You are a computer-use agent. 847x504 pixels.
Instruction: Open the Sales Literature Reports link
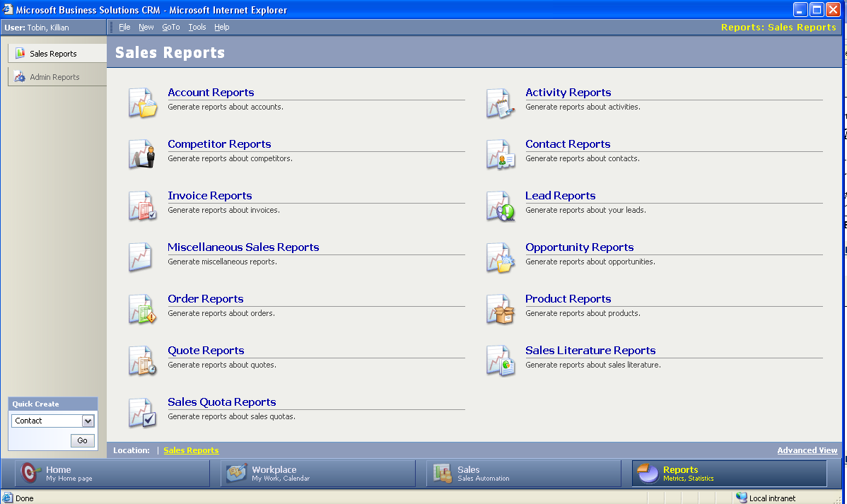590,351
